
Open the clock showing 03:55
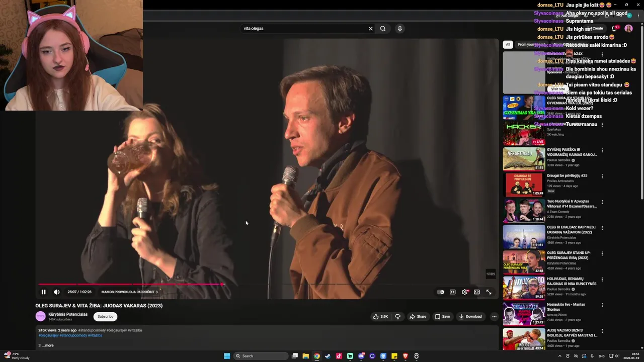(631, 356)
